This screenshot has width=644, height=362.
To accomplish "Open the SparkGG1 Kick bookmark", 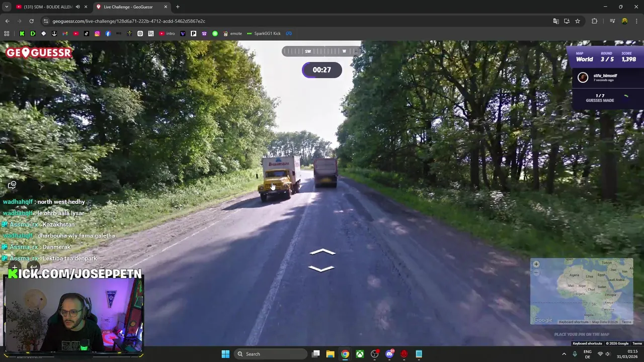I will pyautogui.click(x=264, y=34).
